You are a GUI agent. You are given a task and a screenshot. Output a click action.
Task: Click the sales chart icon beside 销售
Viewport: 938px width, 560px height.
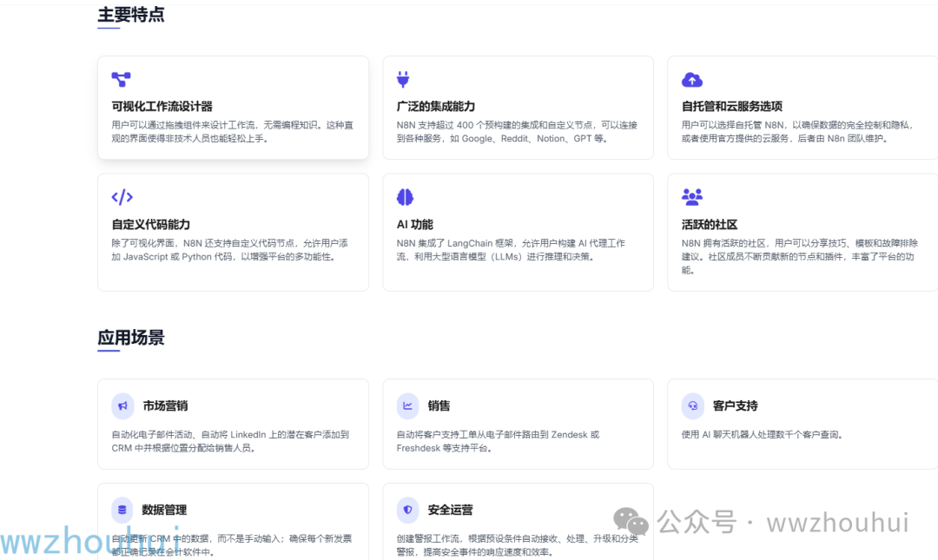coord(407,405)
